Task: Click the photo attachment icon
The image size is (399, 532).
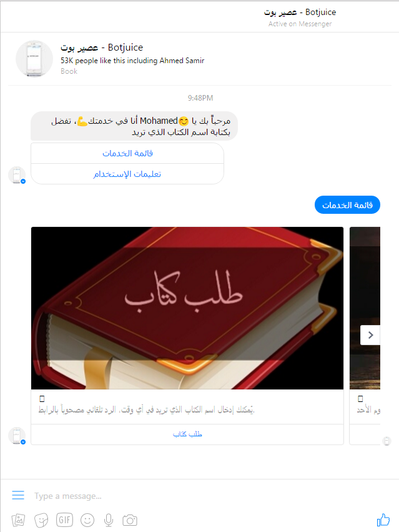Action: pyautogui.click(x=18, y=519)
